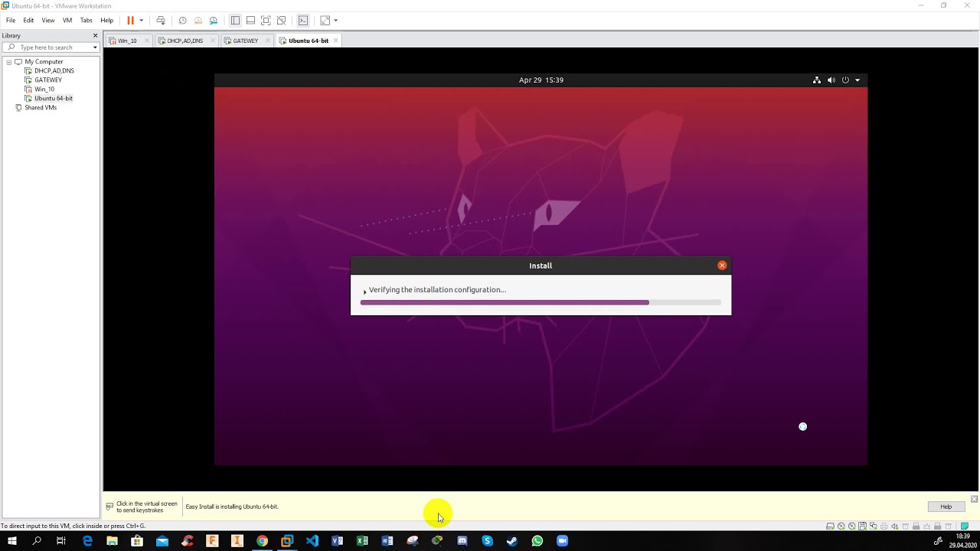Close the Ubuntu Install dialog
Image resolution: width=980 pixels, height=551 pixels.
[722, 266]
